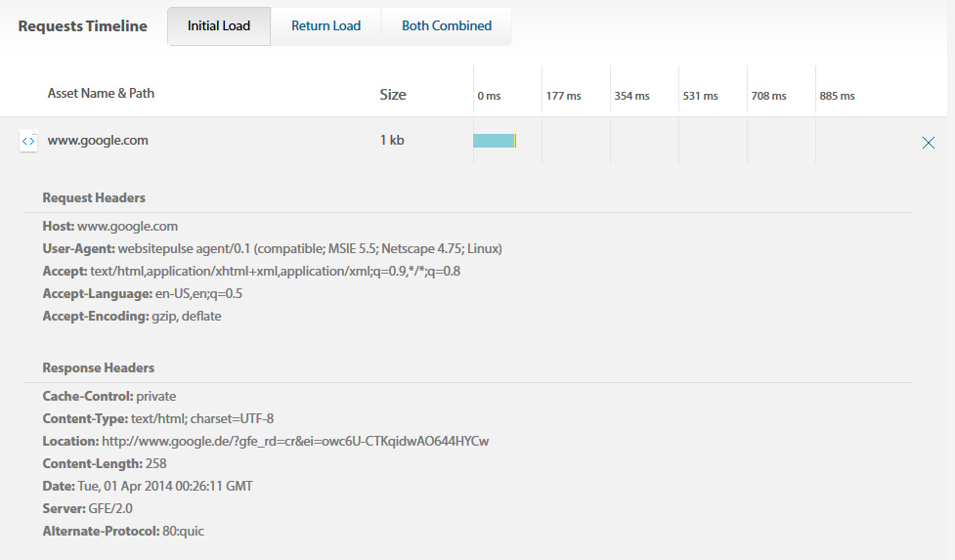Click the 0 ms timeline label
Image resolution: width=955 pixels, height=560 pixels.
(x=489, y=96)
